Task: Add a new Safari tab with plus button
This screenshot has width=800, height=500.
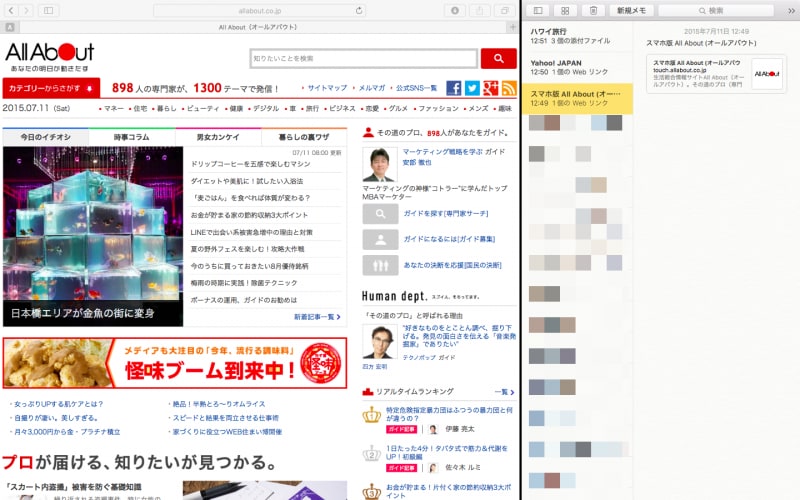Action: 513,27
